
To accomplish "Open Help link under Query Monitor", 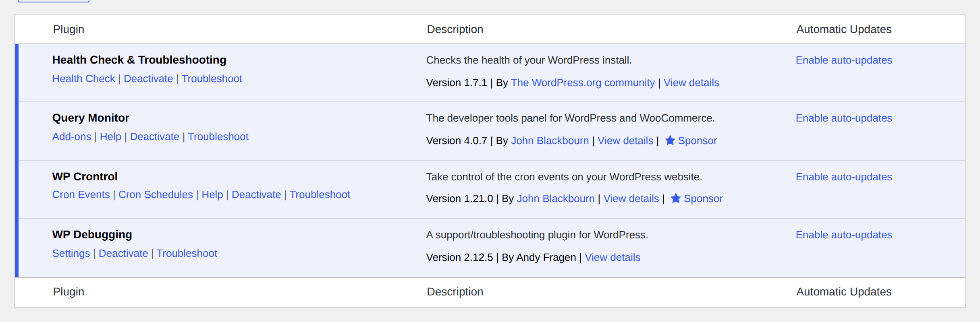I will pyautogui.click(x=110, y=136).
